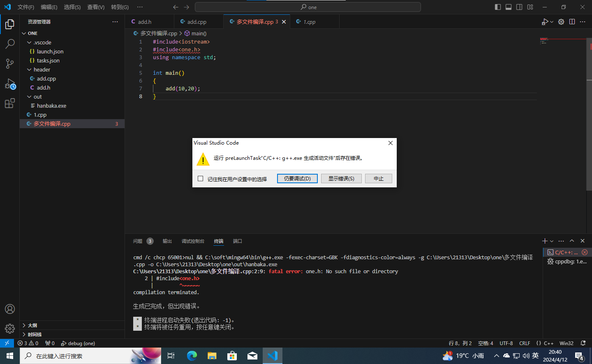Open the 查看(V) menu
The height and width of the screenshot is (364, 592).
click(x=96, y=7)
